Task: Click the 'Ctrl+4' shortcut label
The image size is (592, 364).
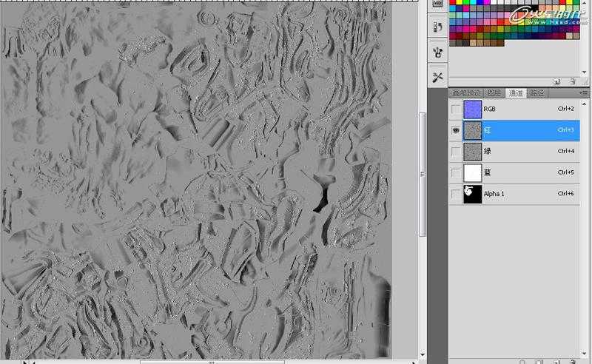Action: tap(565, 151)
